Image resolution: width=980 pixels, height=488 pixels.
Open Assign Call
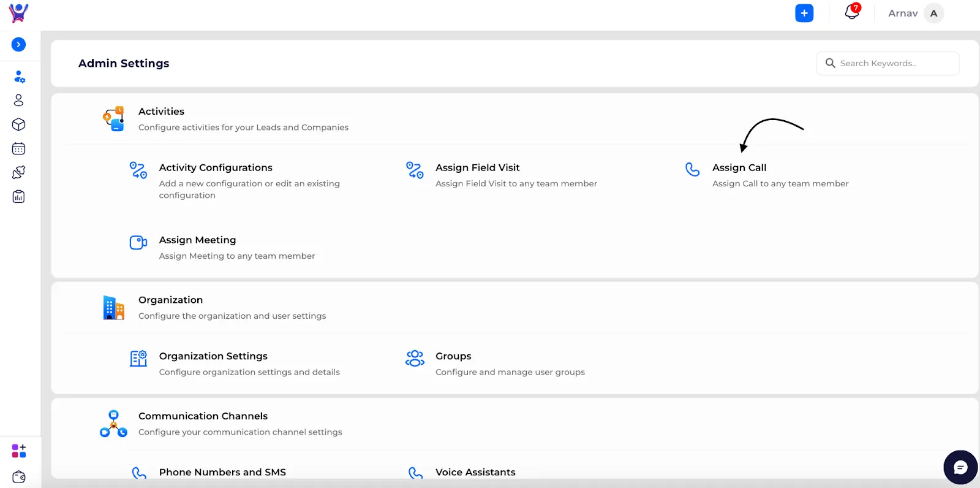point(739,167)
